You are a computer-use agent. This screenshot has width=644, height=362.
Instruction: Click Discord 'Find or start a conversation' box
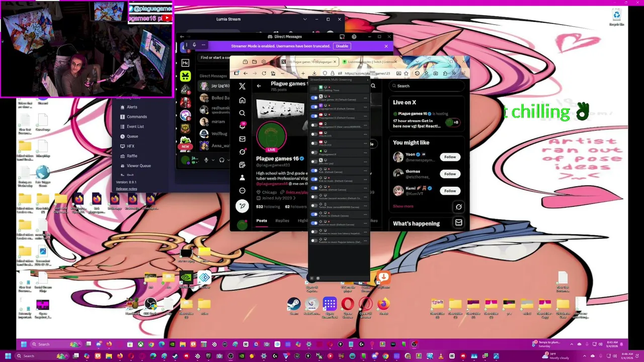214,57
